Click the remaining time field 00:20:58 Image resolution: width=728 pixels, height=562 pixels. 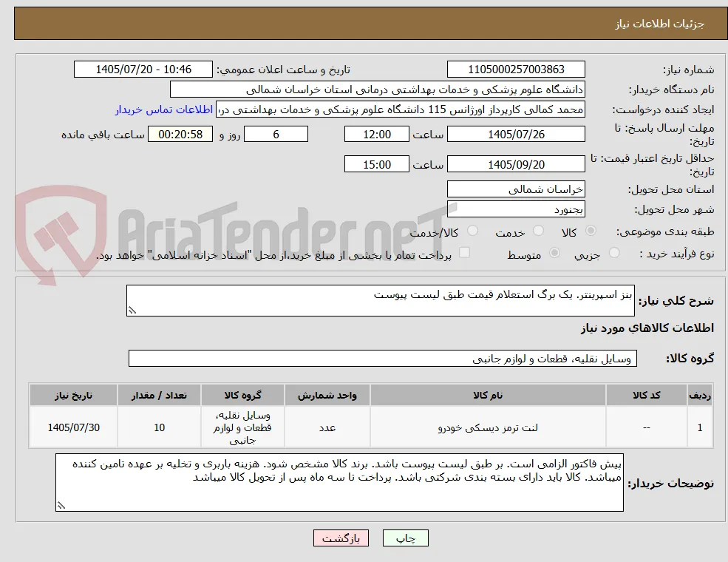point(180,135)
